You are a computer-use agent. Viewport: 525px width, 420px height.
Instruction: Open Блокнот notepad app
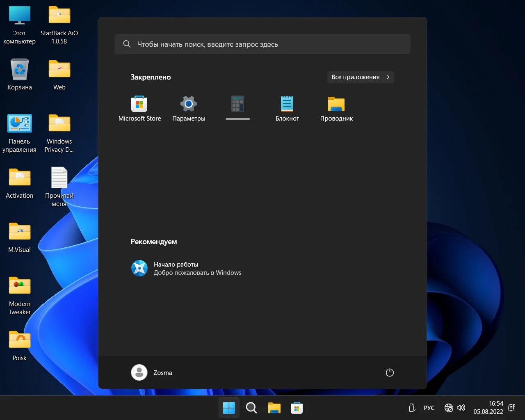(287, 108)
